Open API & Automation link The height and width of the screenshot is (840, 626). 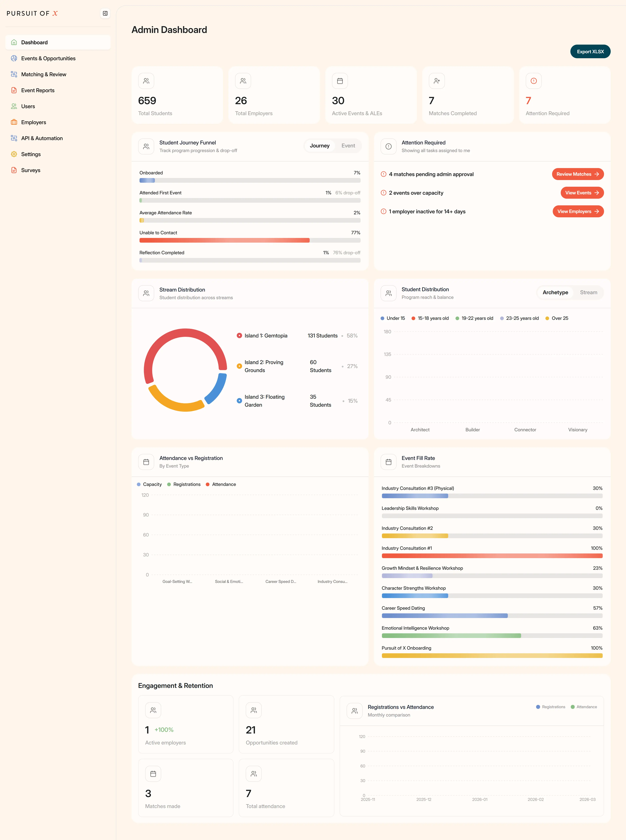[58, 138]
